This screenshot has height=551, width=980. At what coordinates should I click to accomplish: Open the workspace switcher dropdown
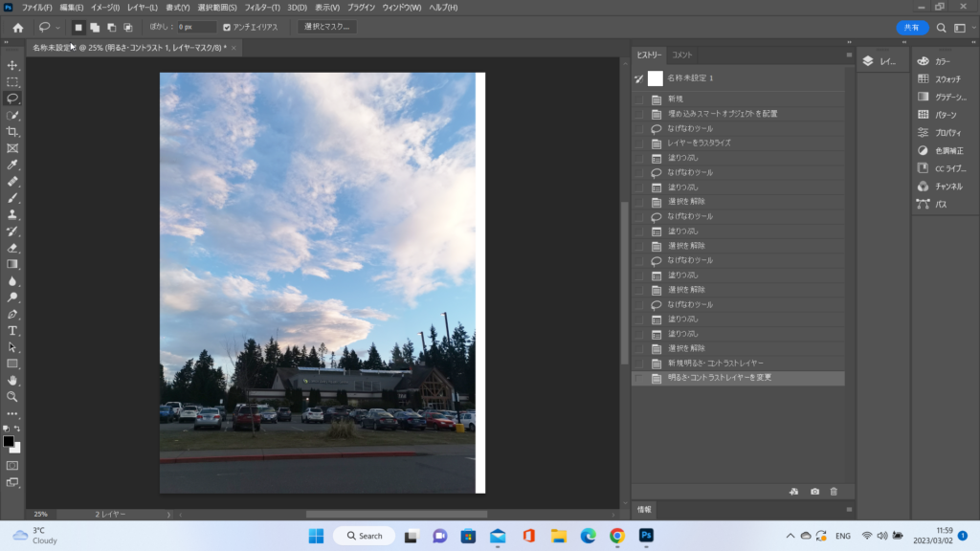click(x=960, y=28)
